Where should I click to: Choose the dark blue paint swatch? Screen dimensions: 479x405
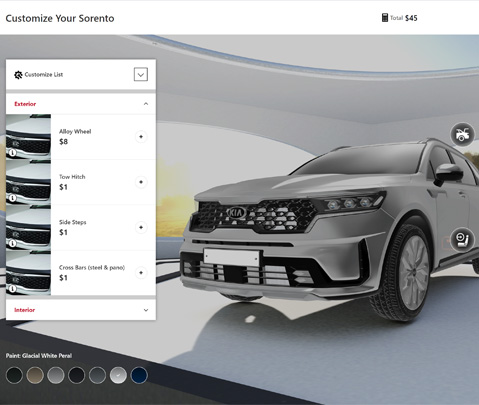(x=139, y=375)
